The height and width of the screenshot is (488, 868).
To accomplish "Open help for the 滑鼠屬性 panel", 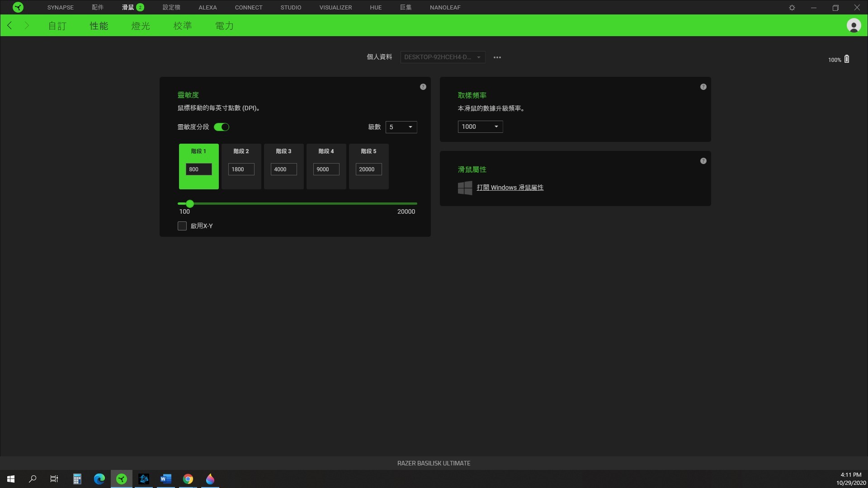I will 703,161.
